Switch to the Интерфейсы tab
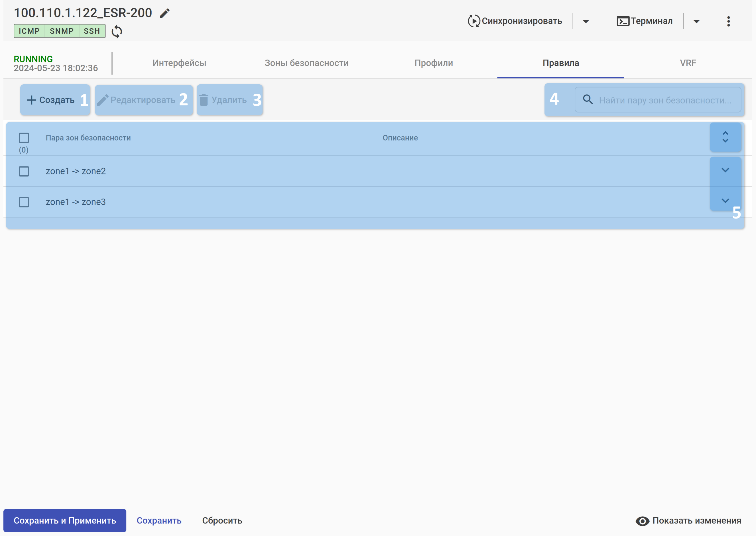This screenshot has width=756, height=536. (x=179, y=63)
